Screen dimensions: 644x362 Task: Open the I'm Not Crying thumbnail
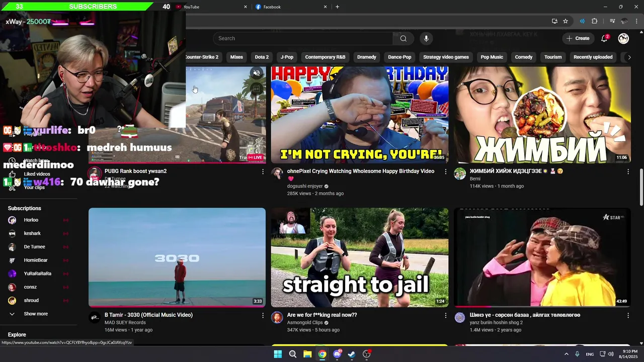pos(360,115)
